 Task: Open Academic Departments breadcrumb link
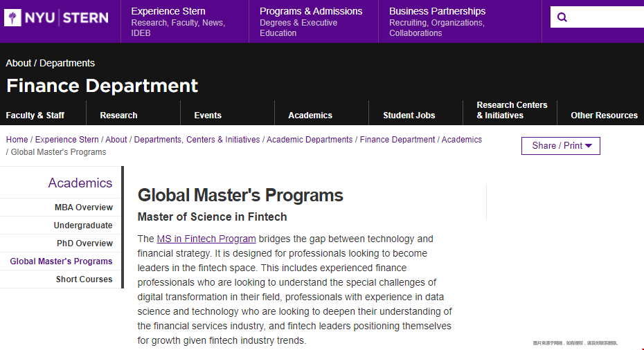[x=310, y=140]
